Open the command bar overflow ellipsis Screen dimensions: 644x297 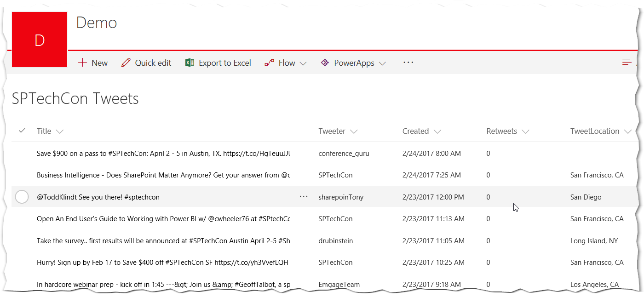coord(408,63)
